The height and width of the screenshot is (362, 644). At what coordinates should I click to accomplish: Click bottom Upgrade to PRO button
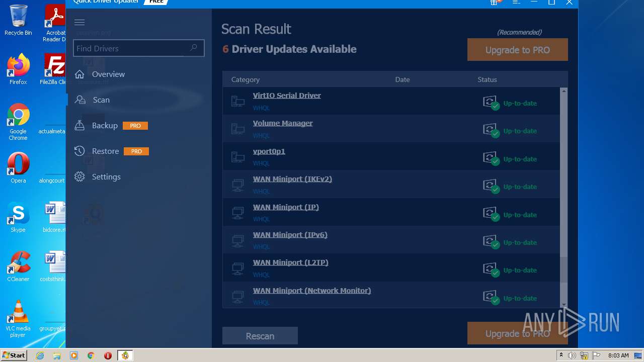coord(518,333)
